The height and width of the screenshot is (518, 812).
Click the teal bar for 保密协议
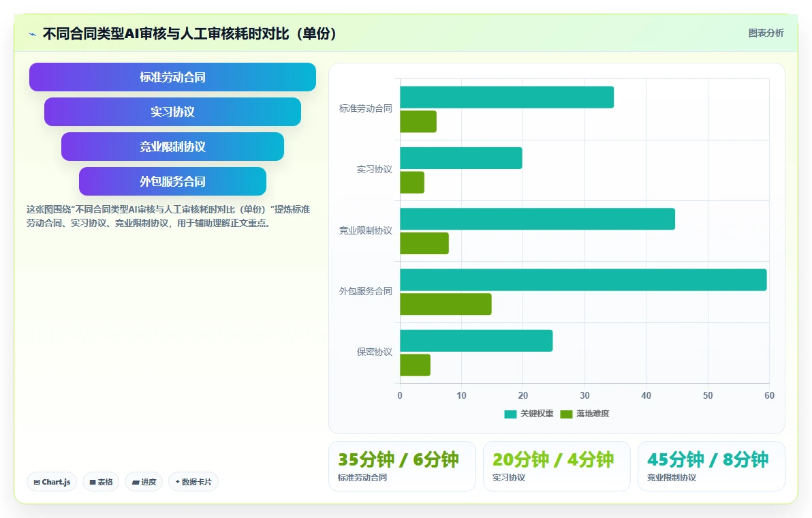[476, 340]
